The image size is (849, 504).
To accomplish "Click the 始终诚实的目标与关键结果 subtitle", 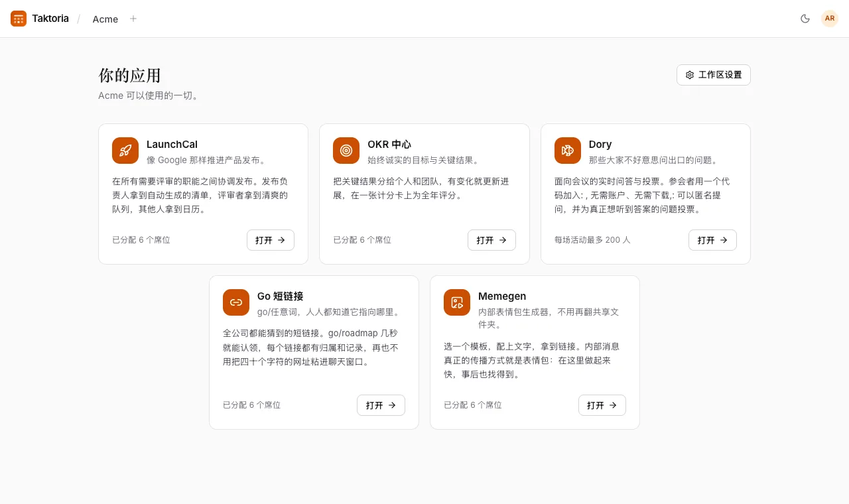I will [423, 160].
